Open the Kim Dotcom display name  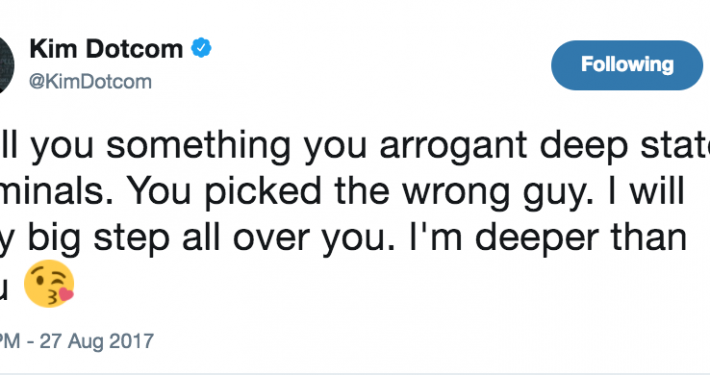[106, 48]
